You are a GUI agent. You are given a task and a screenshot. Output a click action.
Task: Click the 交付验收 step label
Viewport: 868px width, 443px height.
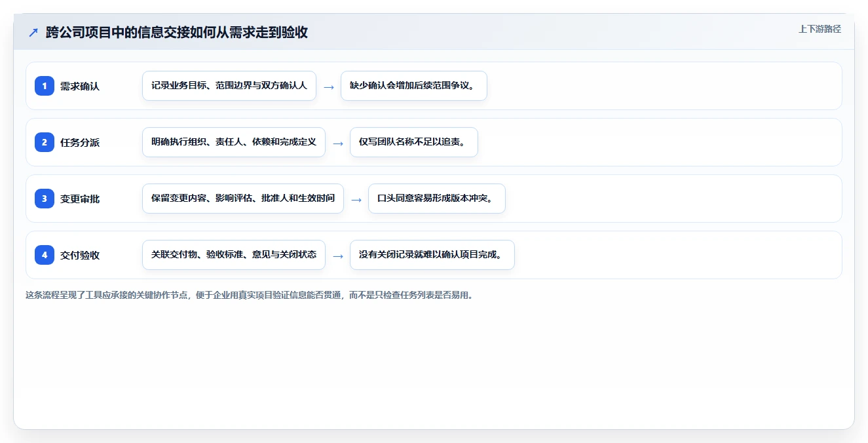80,255
